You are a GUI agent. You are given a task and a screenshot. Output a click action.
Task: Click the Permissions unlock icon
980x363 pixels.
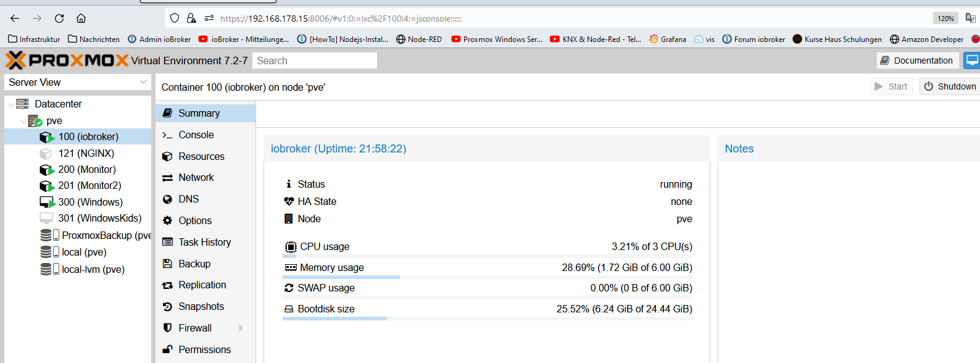(167, 349)
